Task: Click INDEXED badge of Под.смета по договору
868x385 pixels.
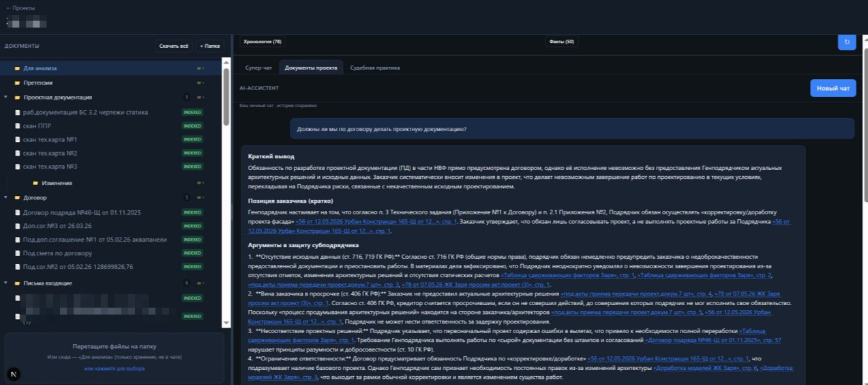Action: [x=192, y=253]
